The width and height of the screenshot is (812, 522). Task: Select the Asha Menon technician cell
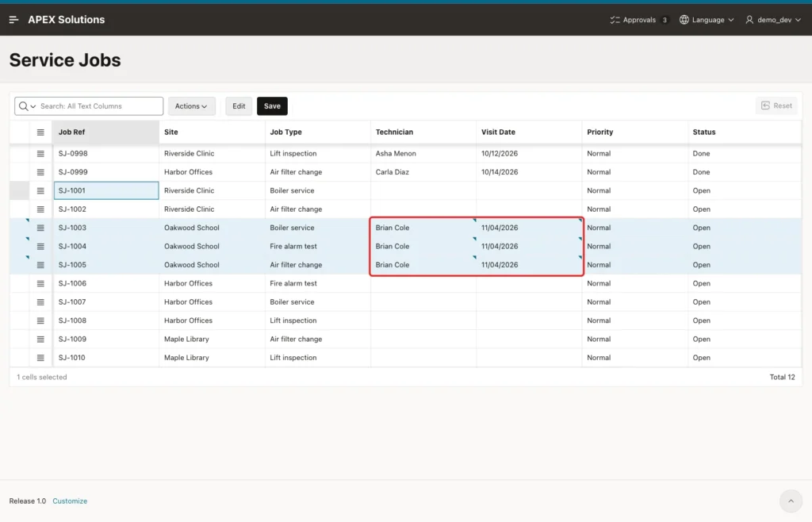coord(423,154)
